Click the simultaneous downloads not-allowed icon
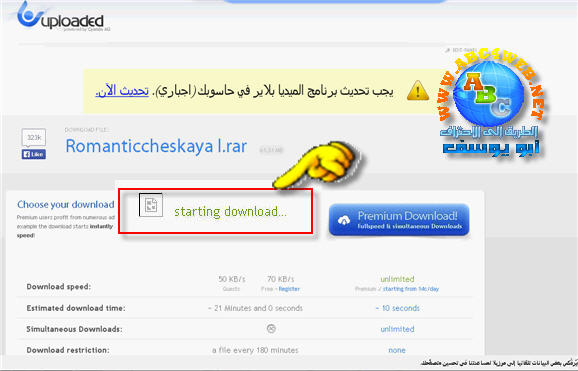Image resolution: width=578 pixels, height=371 pixels. (x=271, y=329)
